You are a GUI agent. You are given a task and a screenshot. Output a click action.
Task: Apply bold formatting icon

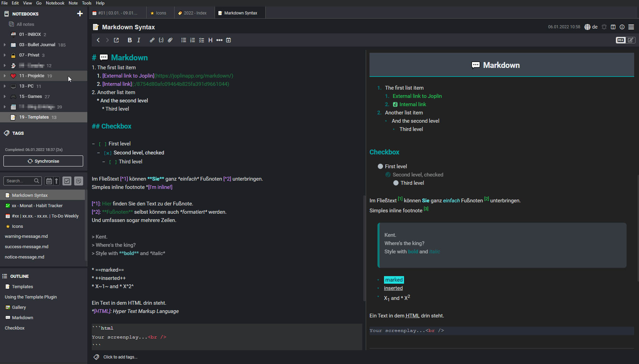[130, 40]
